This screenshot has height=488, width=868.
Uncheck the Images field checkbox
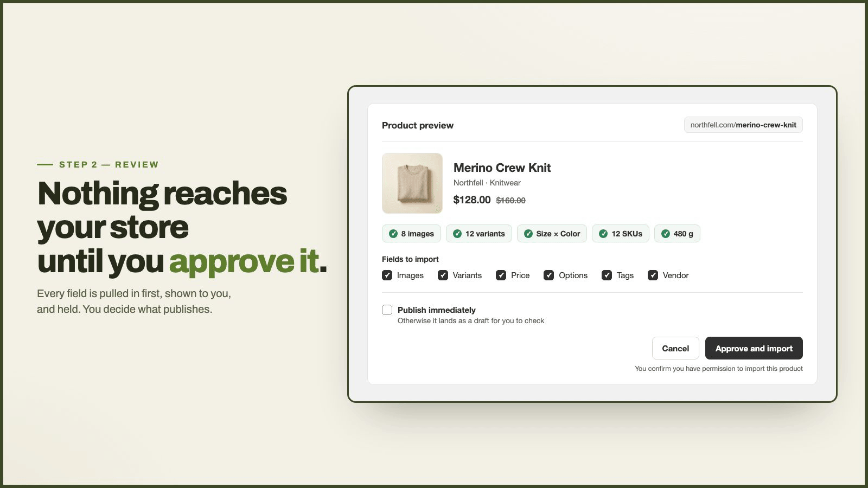[387, 275]
